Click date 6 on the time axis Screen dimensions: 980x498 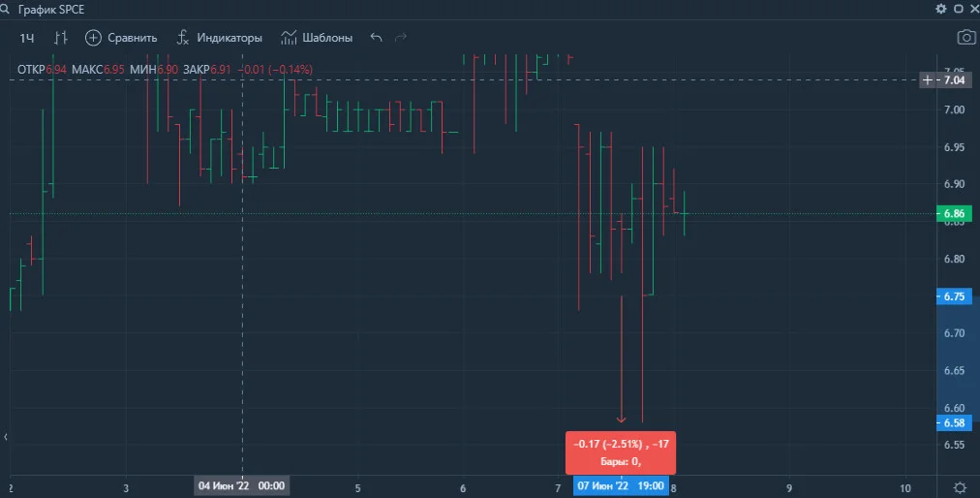(463, 488)
